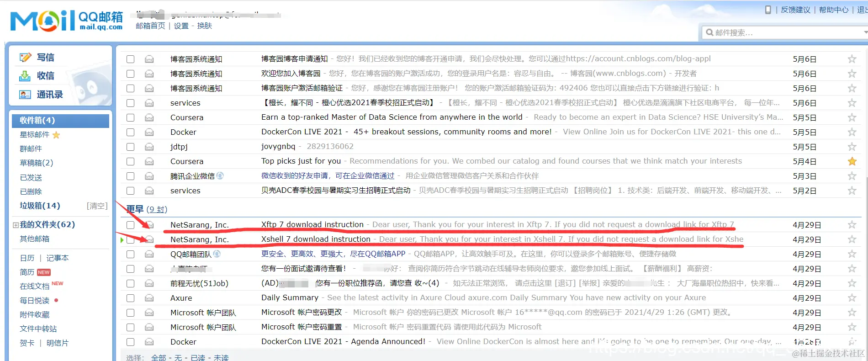Star the Xftp 7 download instruction email
The height and width of the screenshot is (361, 868).
click(852, 225)
